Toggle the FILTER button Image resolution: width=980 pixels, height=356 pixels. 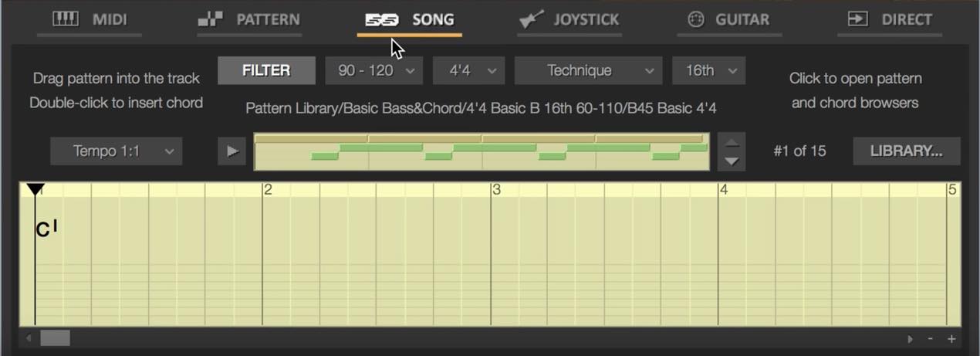(266, 70)
